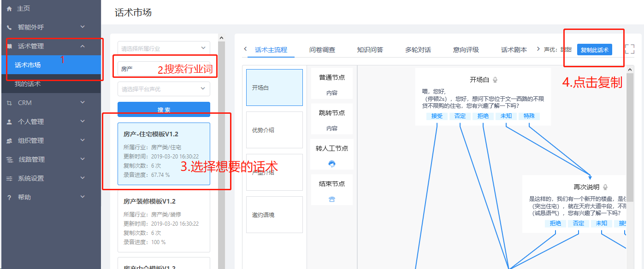644x269 pixels.
Task: Select the 房产装修模板V1.2 card
Action: tap(164, 221)
